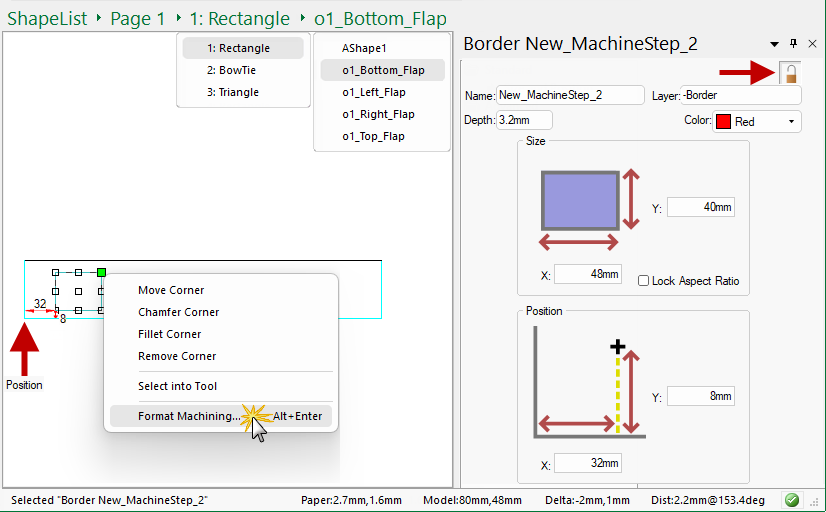Choose Fillet Corner menu option
The width and height of the screenshot is (826, 512).
click(170, 334)
